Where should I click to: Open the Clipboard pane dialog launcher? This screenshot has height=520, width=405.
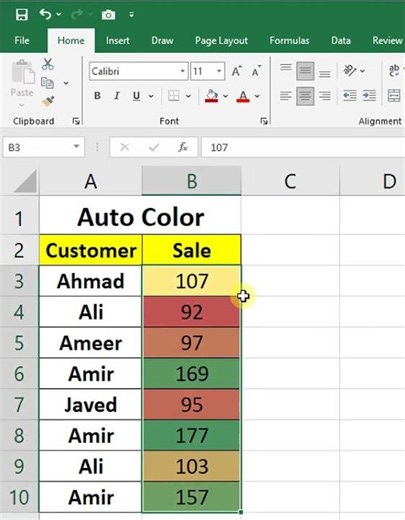click(76, 121)
